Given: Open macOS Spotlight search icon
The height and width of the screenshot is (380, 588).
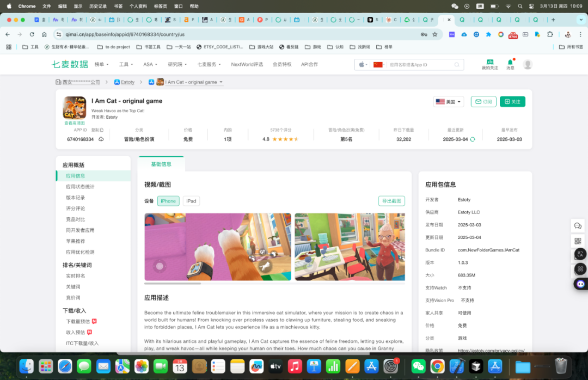Looking at the screenshot, I should click(520, 6).
